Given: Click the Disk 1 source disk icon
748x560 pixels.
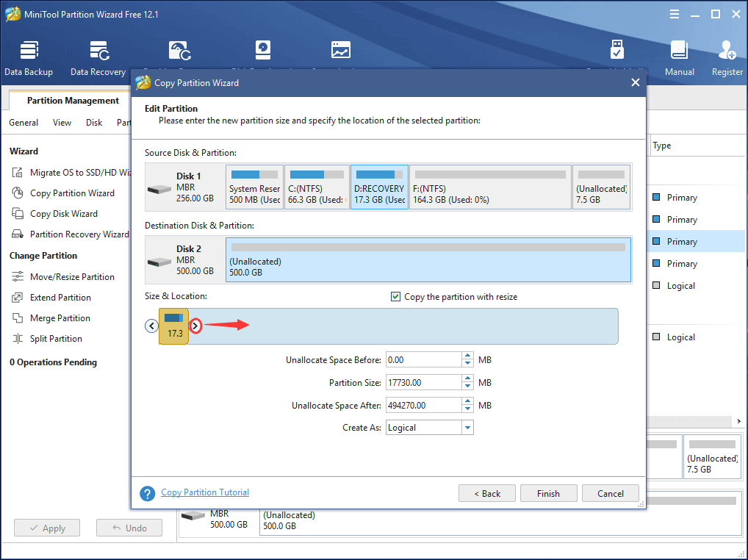Looking at the screenshot, I should 159,190.
